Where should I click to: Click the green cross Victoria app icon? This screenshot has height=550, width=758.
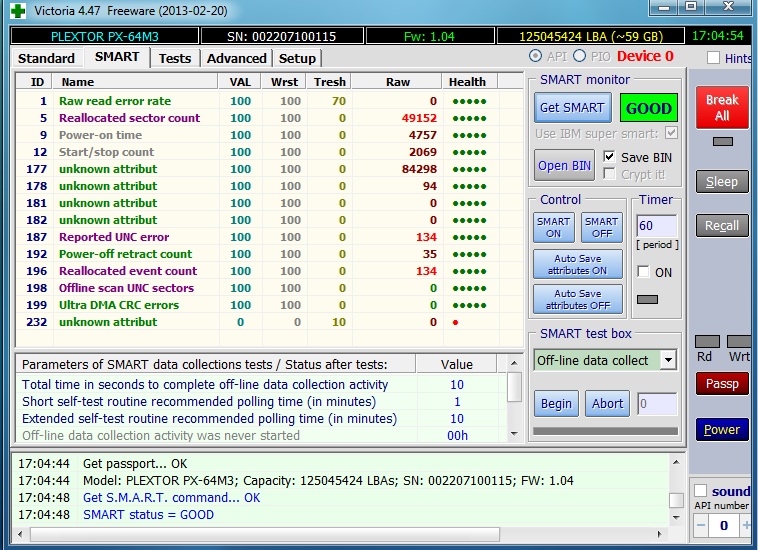click(x=18, y=10)
